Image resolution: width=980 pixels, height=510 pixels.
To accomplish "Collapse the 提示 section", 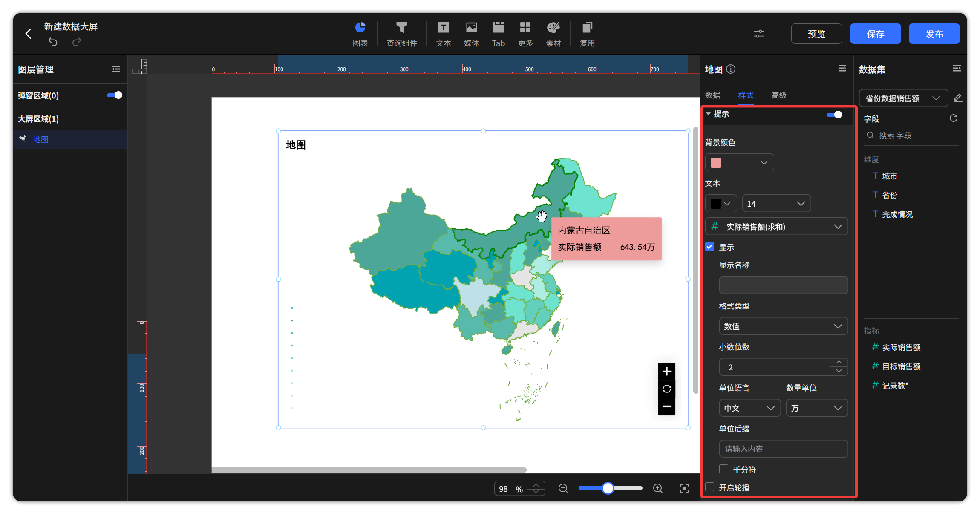I will [x=708, y=114].
